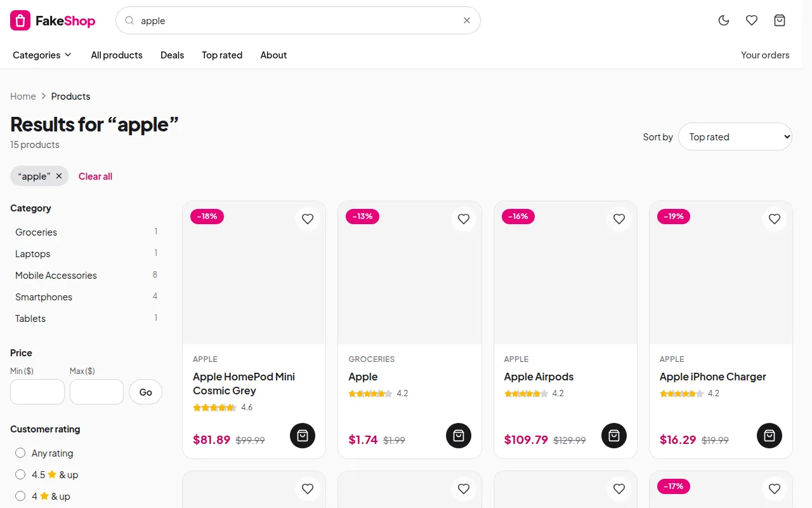Viewport: 812px width, 508px height.
Task: Open Apple HomePod Mini Cosmic Grey title
Action: point(244,384)
